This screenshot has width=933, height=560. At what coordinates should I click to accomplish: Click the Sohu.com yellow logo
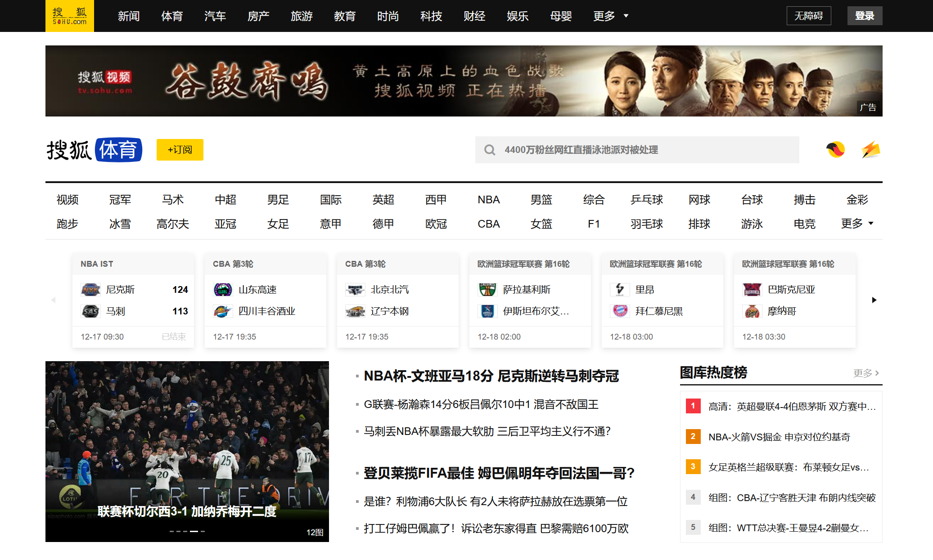pyautogui.click(x=70, y=16)
